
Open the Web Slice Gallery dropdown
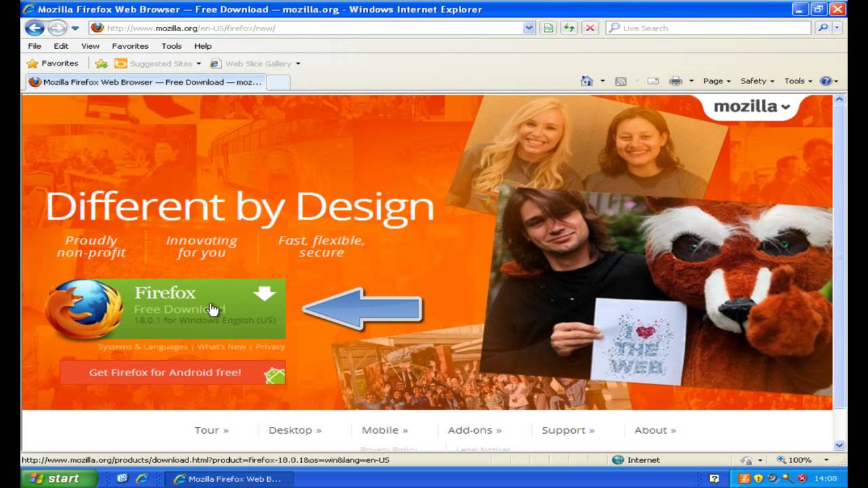[254, 63]
